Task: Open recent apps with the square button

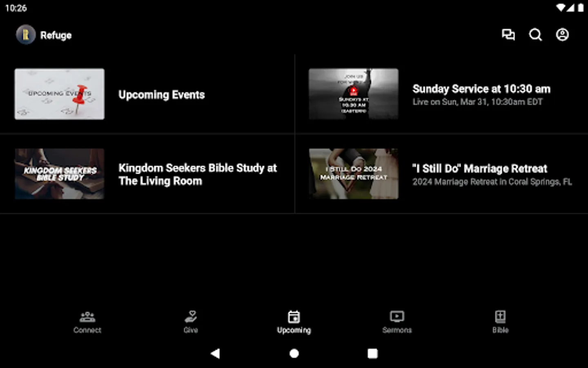Action: (x=372, y=353)
